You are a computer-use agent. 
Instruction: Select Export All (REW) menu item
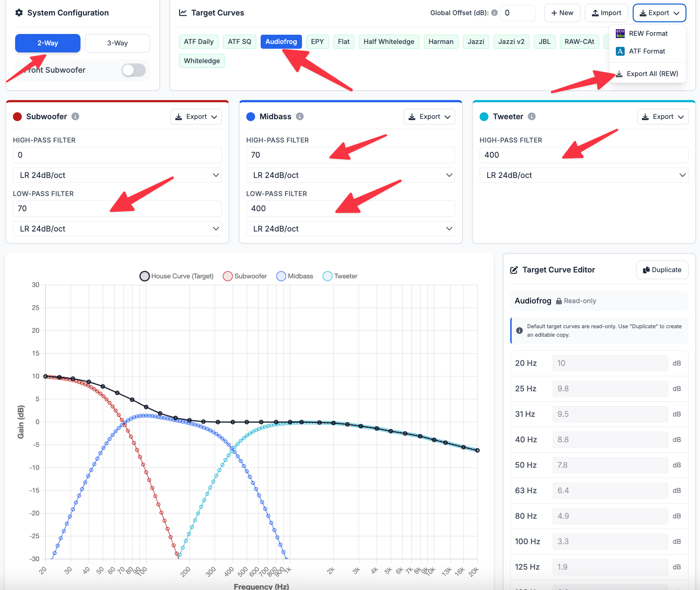(648, 74)
